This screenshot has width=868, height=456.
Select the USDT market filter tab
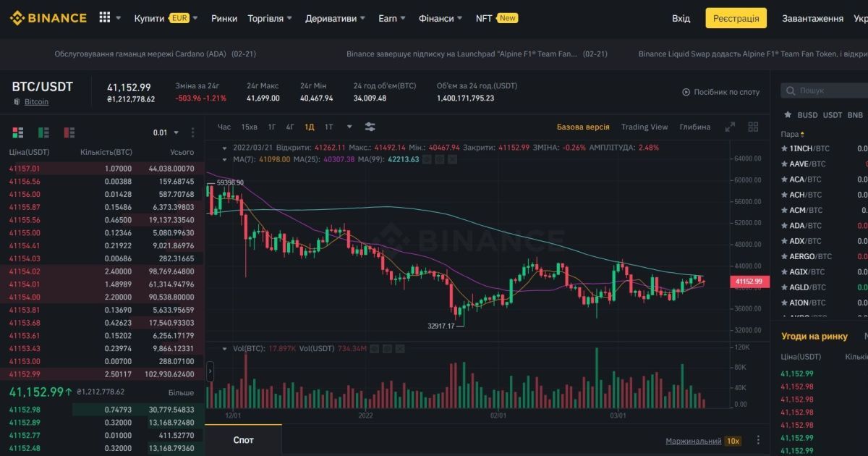click(x=832, y=114)
